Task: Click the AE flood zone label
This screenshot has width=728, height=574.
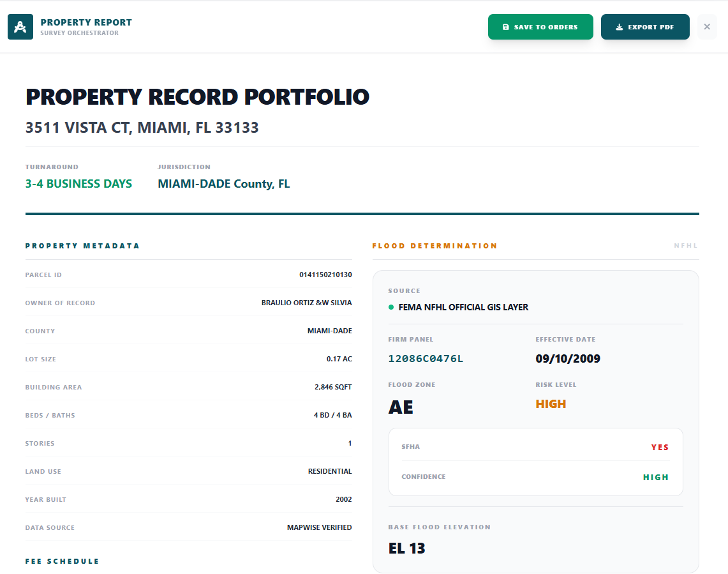Action: [x=400, y=406]
